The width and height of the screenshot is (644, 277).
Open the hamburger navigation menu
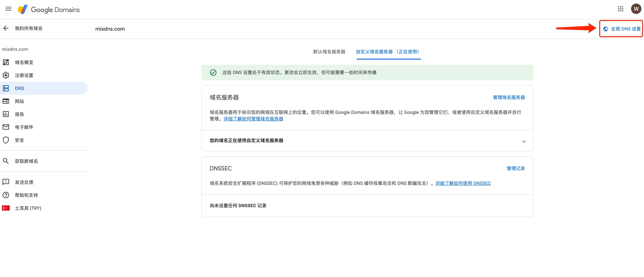click(x=8, y=9)
